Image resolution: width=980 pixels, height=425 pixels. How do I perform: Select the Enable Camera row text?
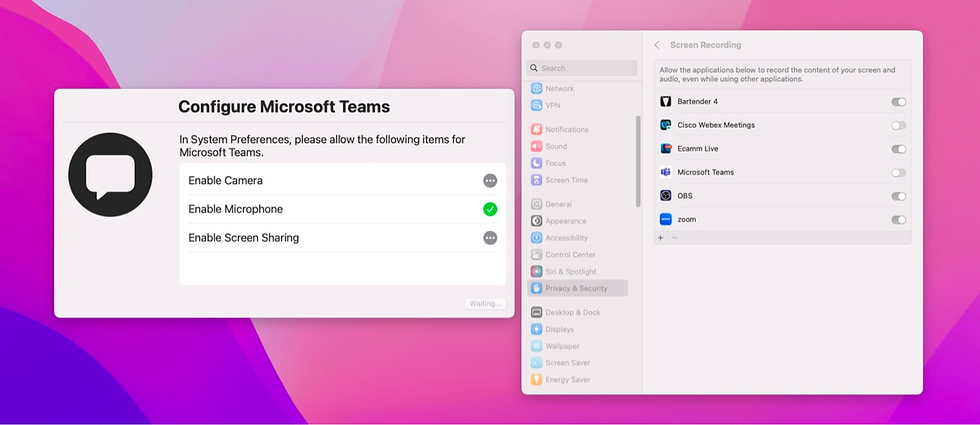point(226,181)
